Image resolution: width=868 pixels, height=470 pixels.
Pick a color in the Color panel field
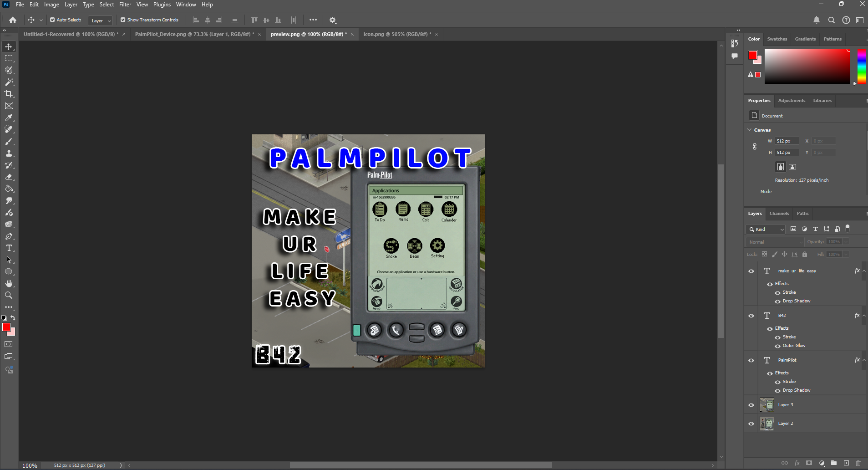coord(807,66)
